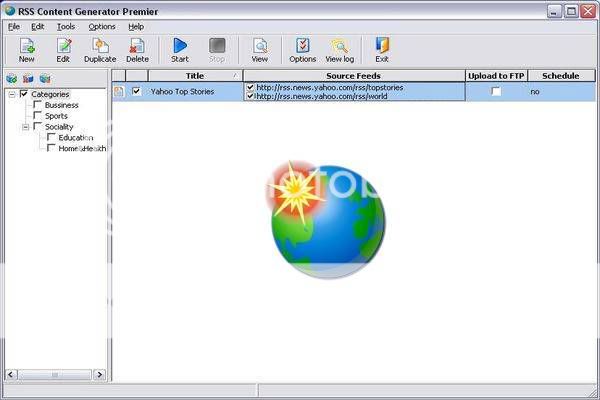Image resolution: width=600 pixels, height=400 pixels.
Task: Click the Upload to FTP column header
Action: pyautogui.click(x=496, y=76)
